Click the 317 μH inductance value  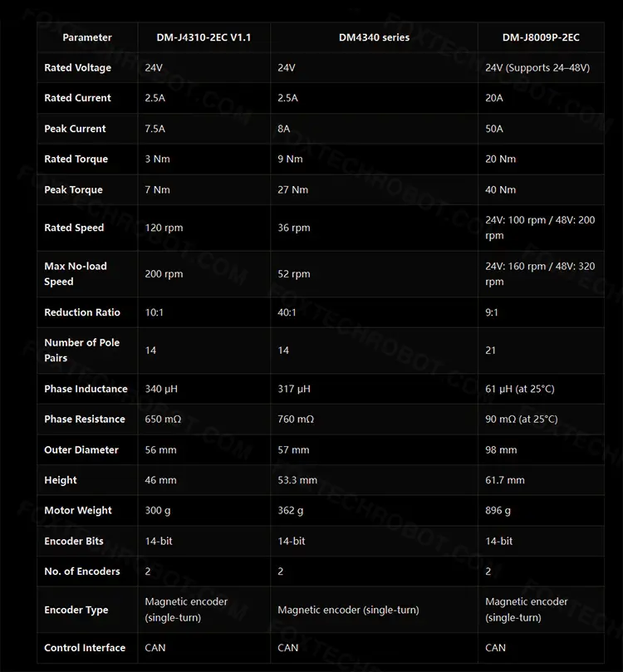point(295,389)
